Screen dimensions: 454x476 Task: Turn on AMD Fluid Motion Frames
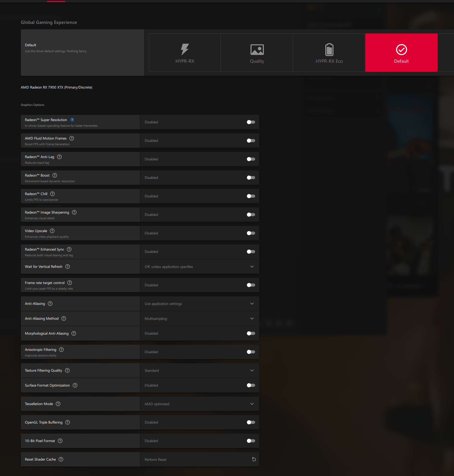click(x=251, y=141)
